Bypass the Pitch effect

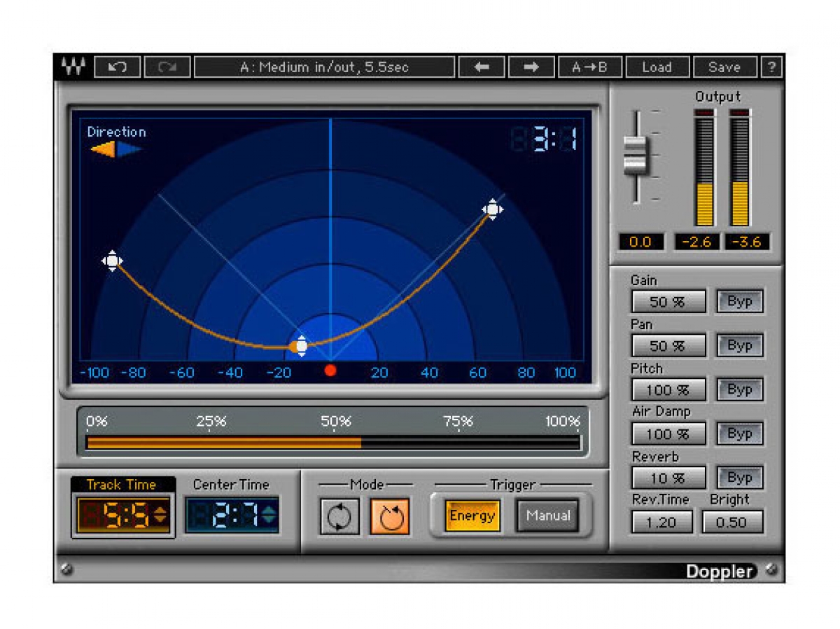coord(740,389)
